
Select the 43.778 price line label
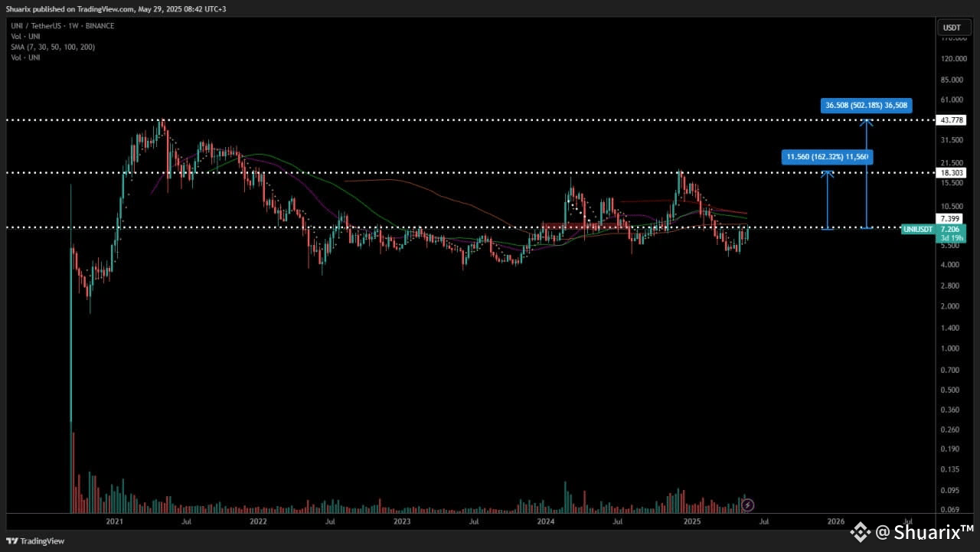[x=952, y=120]
